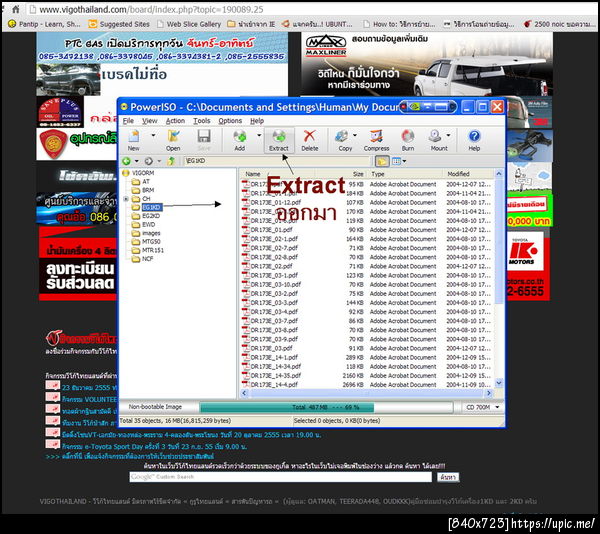Click the red Delete toolbar icon
This screenshot has height=534, width=600.
309,137
